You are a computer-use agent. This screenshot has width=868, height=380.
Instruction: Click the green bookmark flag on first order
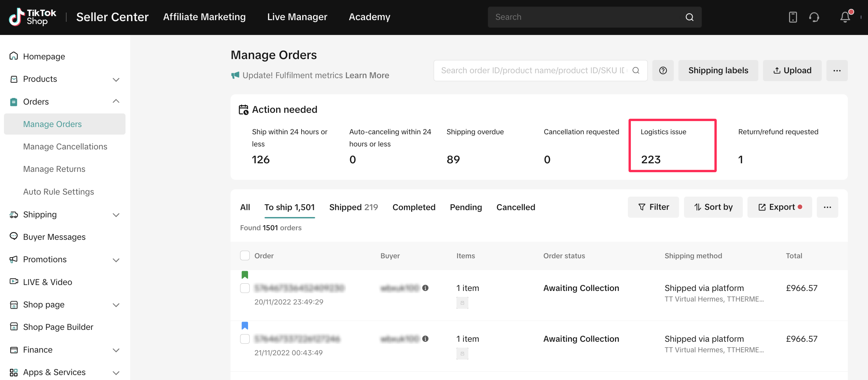[245, 275]
